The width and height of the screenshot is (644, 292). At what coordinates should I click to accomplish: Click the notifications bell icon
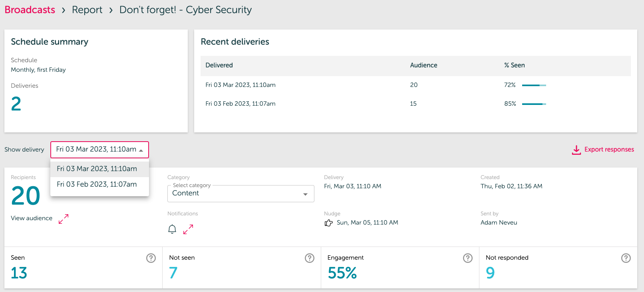click(x=172, y=229)
